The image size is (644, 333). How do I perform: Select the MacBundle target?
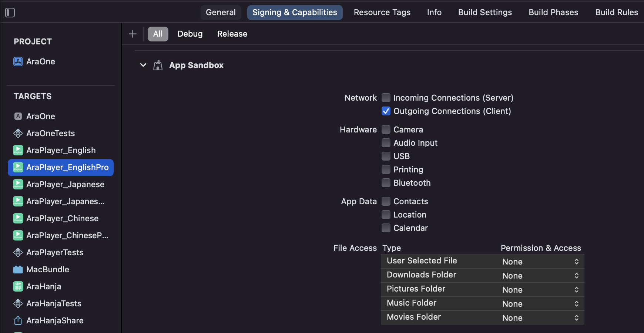click(48, 270)
